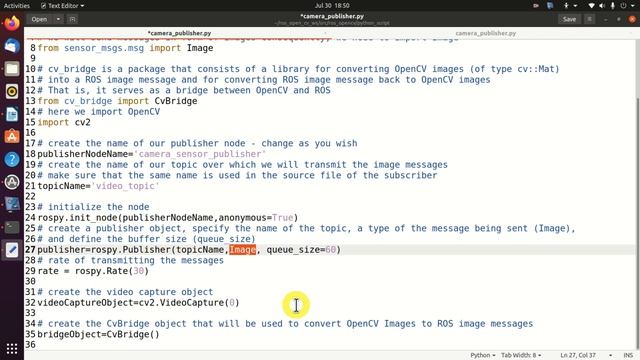Click 'video_topic' string on line 21
This screenshot has height=360, width=640.
click(125, 186)
